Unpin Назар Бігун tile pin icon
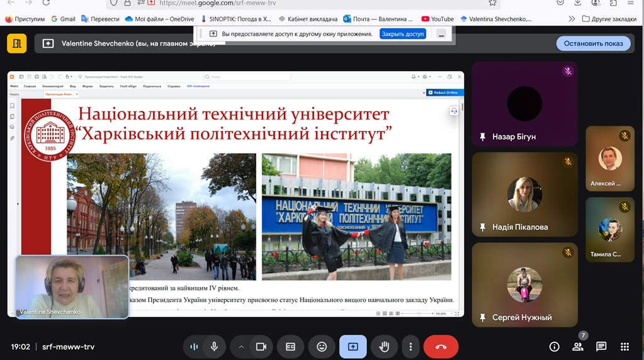The height and width of the screenshot is (360, 644). coord(483,137)
